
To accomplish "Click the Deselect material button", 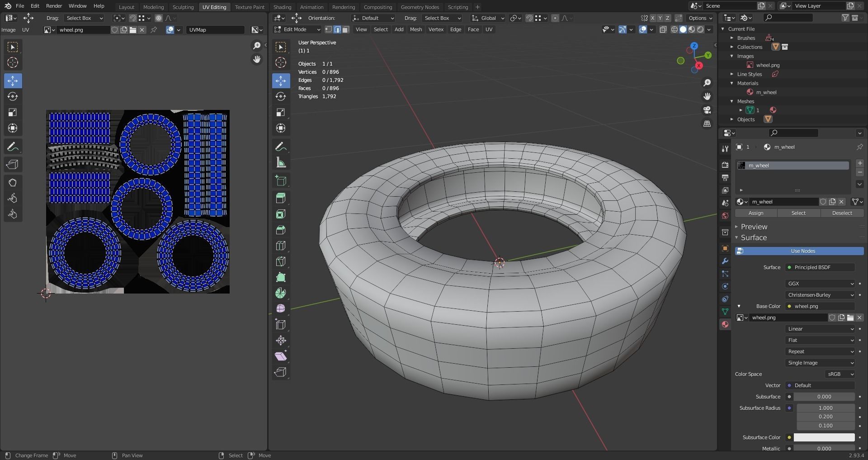I will [x=842, y=213].
